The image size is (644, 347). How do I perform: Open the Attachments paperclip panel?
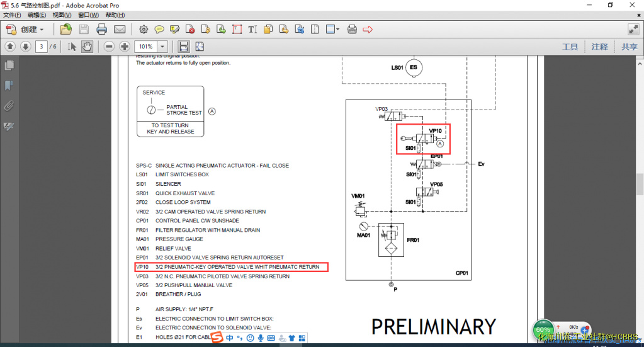click(9, 106)
